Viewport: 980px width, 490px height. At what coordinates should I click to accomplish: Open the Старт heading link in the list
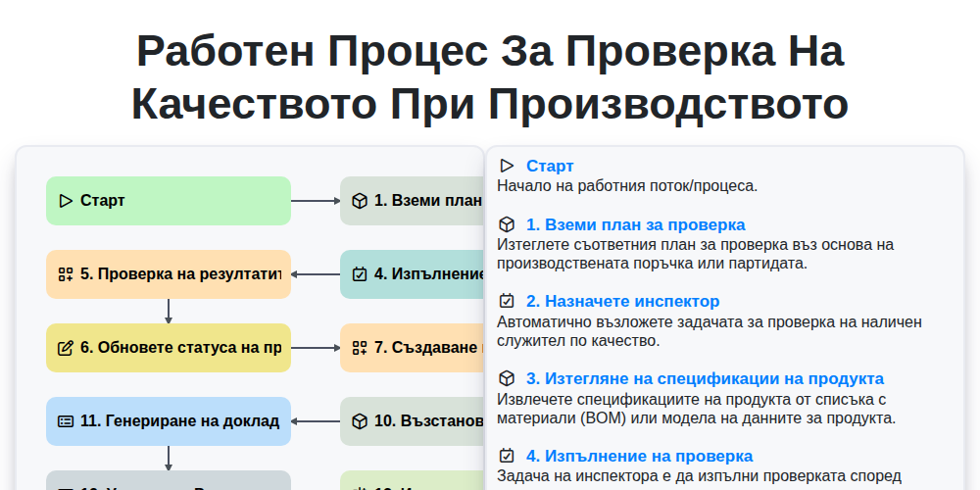(550, 166)
